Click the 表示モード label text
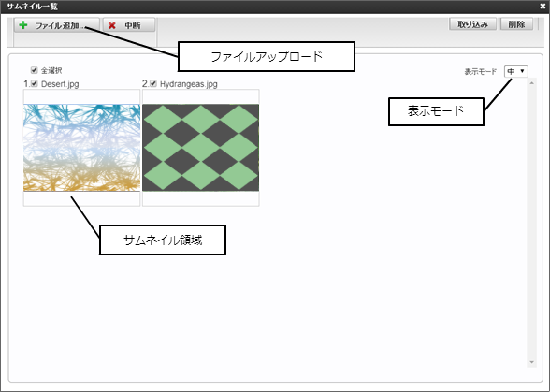 tap(481, 72)
